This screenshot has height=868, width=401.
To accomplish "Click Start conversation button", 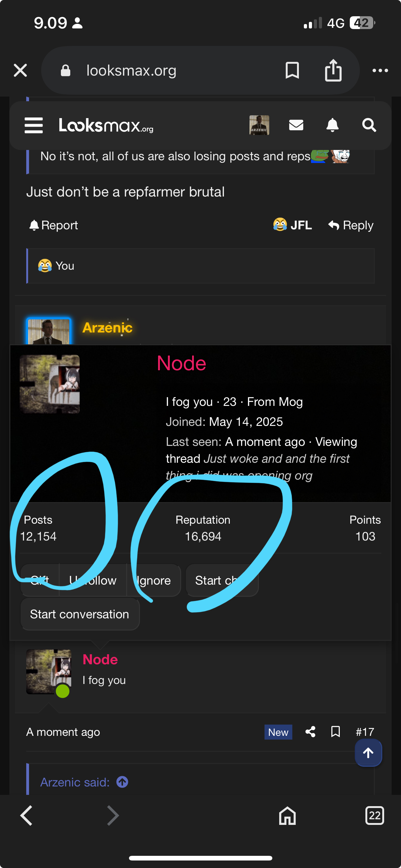I will pyautogui.click(x=80, y=614).
